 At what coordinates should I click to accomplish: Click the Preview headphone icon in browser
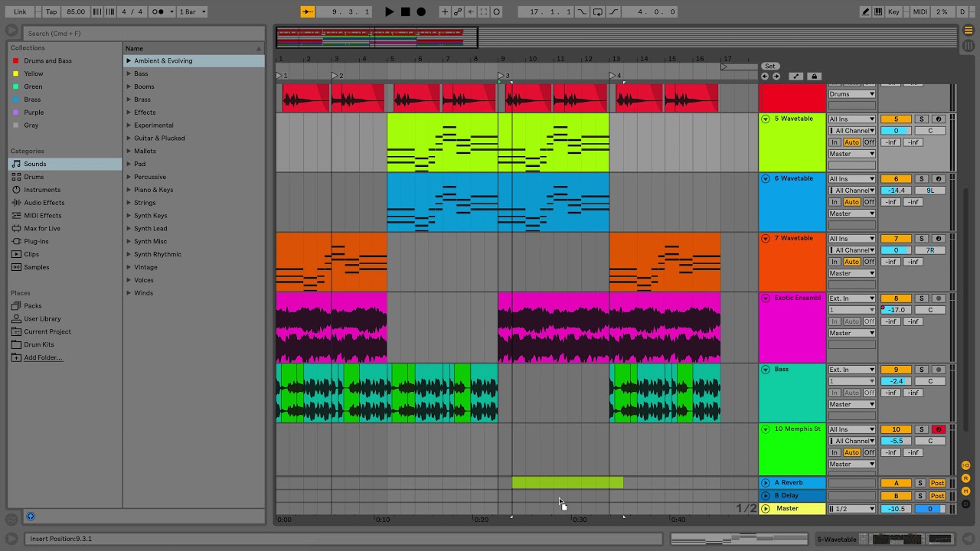click(x=31, y=517)
